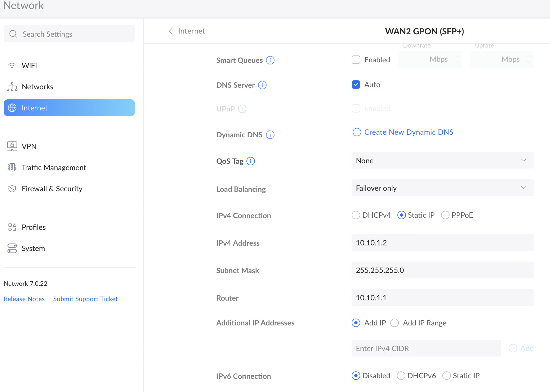Open the Firewall & Security settings
This screenshot has height=392, width=550.
click(52, 189)
